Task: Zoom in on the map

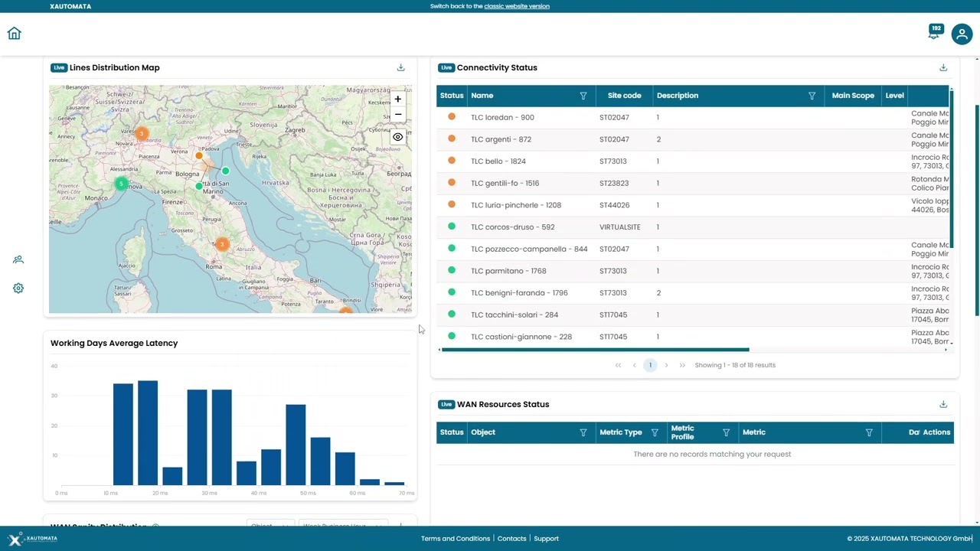Action: (397, 99)
